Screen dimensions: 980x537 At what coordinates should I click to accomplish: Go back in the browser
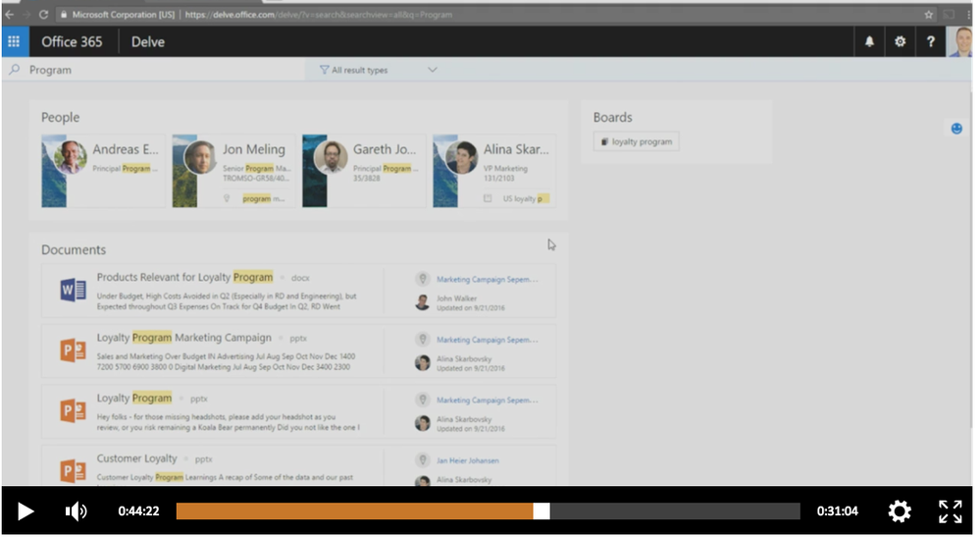9,15
